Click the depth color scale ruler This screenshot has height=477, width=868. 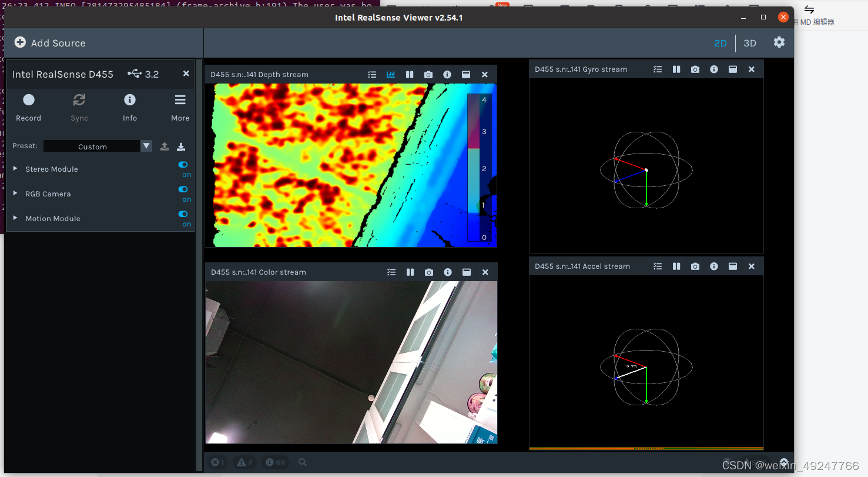click(479, 168)
